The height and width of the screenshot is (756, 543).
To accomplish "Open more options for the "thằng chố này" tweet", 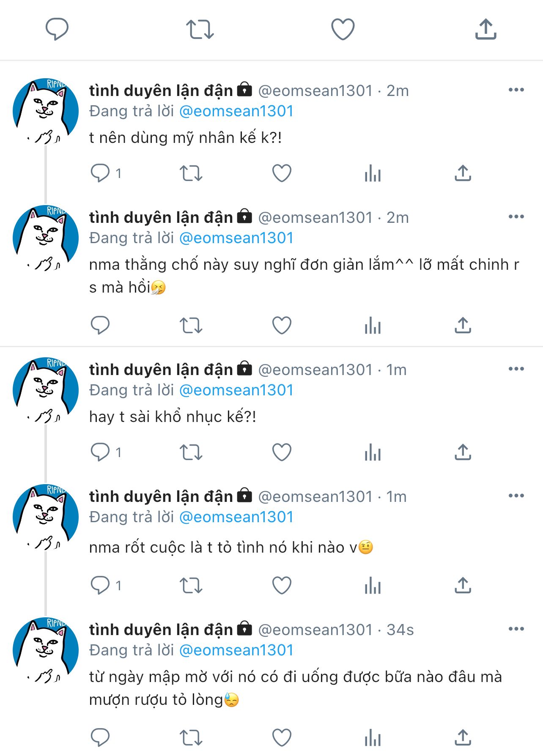I will [x=516, y=217].
